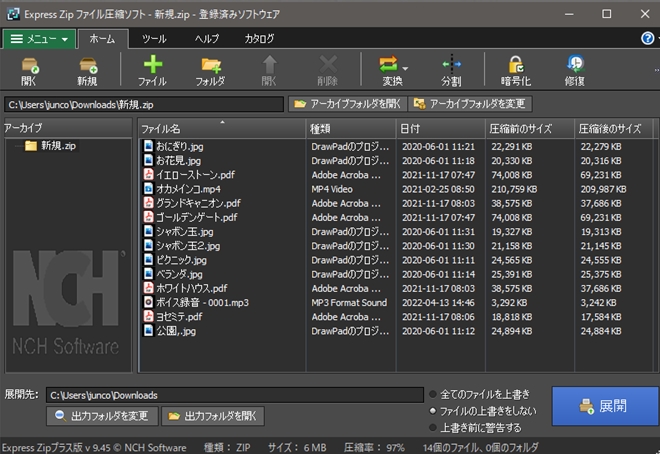Open the カタログ tab

click(x=259, y=39)
